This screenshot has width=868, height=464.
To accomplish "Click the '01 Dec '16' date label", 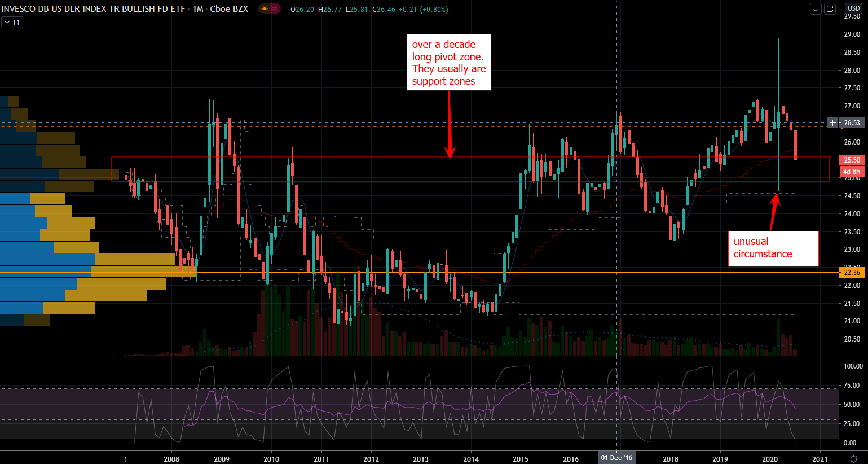I will click(x=616, y=458).
